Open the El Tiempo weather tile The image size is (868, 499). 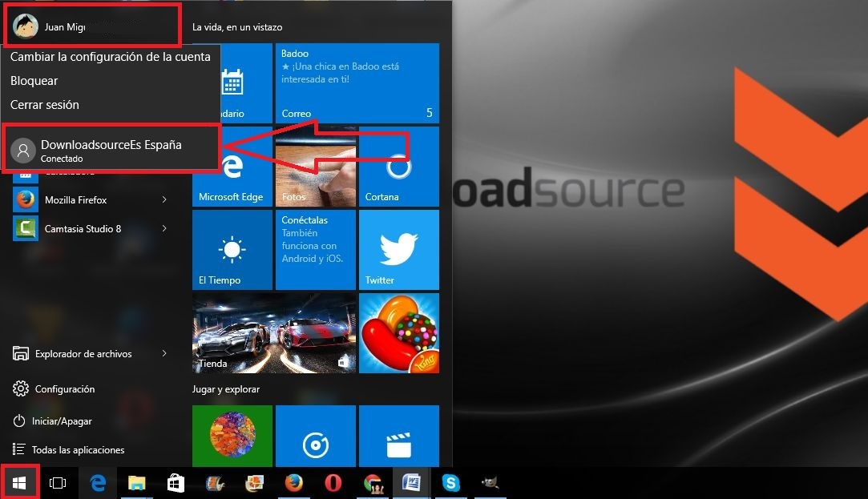point(232,250)
